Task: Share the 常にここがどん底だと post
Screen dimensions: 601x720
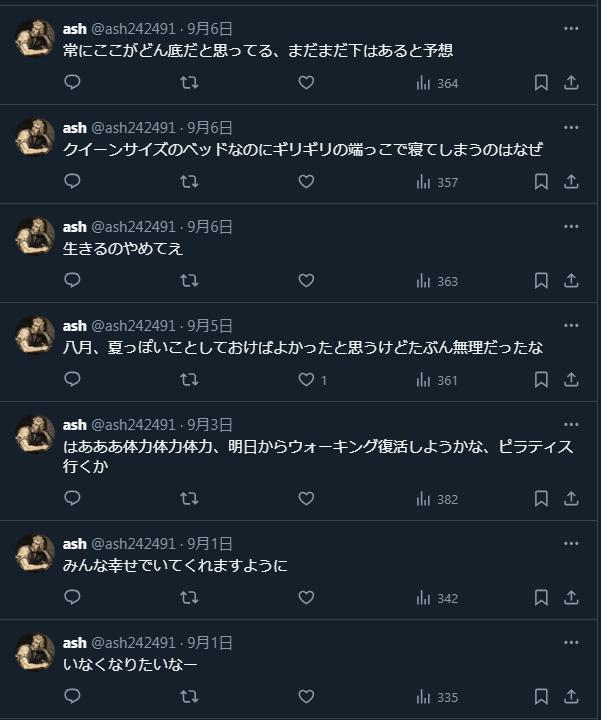Action: tap(571, 83)
